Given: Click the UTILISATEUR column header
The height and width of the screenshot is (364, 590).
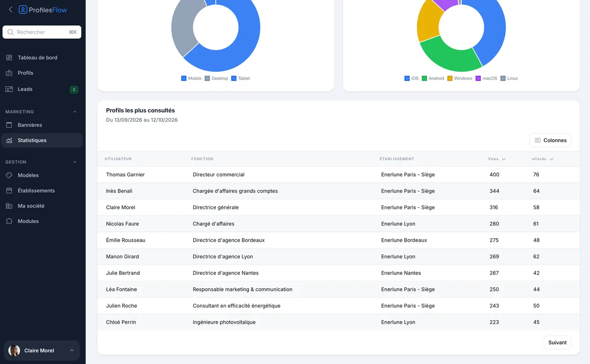Looking at the screenshot, I should [118, 159].
